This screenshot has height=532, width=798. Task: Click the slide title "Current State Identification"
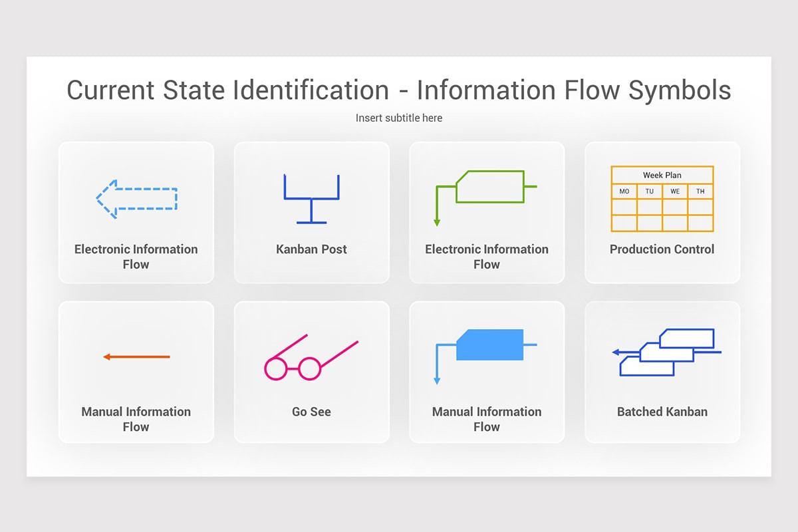pyautogui.click(x=228, y=90)
